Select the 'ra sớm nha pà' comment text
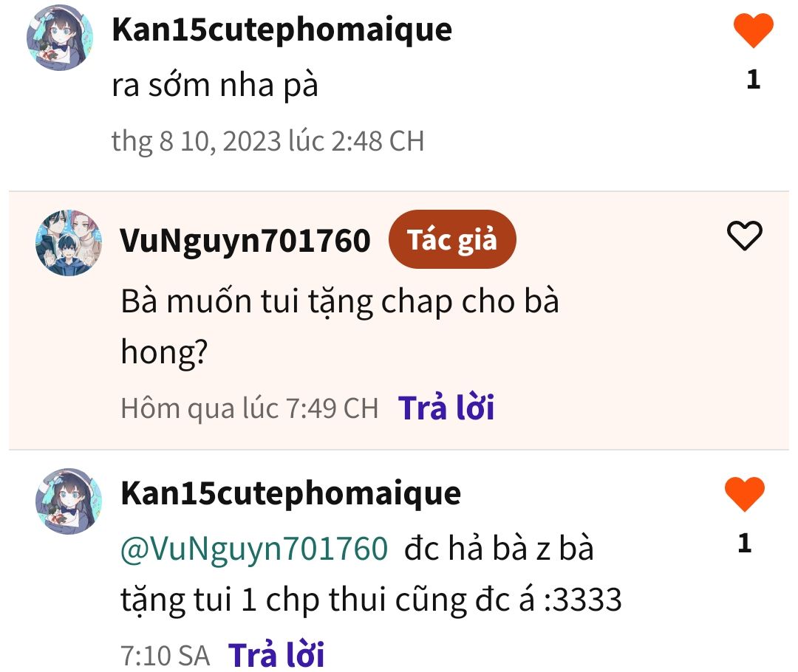Image resolution: width=798 pixels, height=672 pixels. (x=215, y=85)
